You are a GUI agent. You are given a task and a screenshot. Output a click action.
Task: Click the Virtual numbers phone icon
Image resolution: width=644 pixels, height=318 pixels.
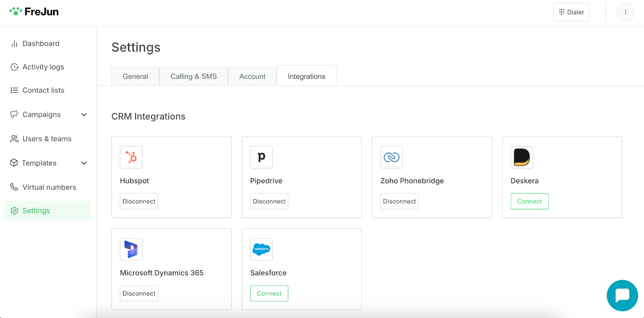14,187
